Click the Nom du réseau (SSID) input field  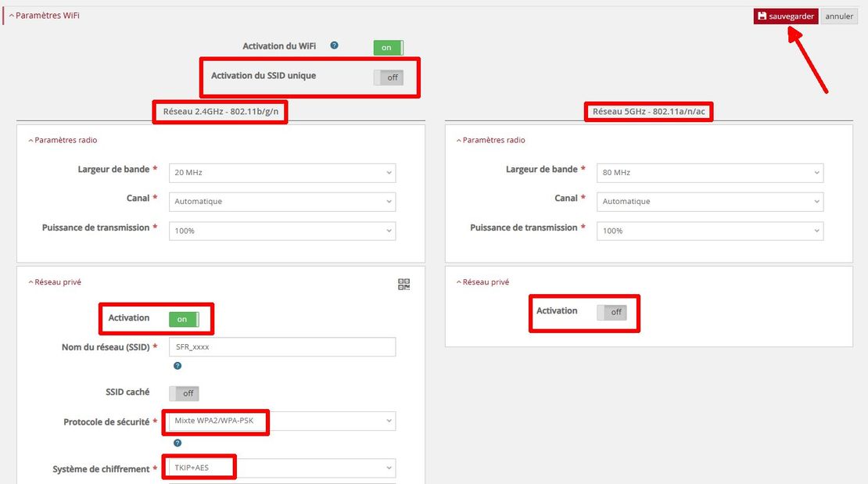282,347
